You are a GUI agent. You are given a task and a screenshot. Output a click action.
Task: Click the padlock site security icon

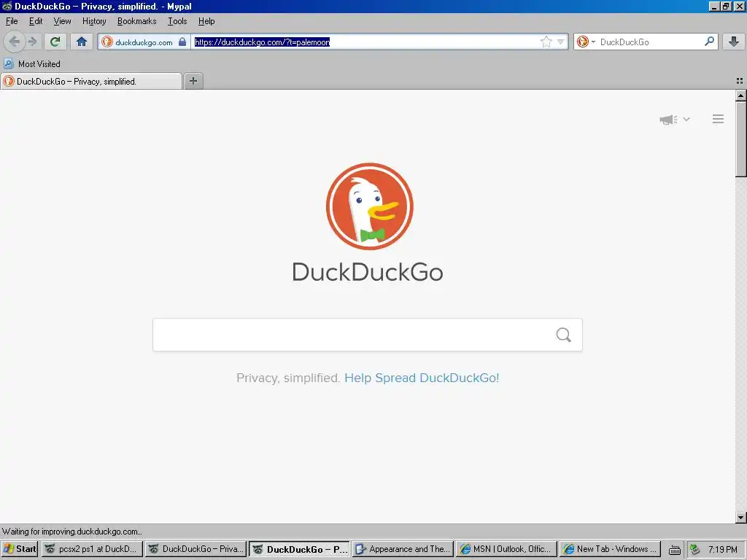(x=182, y=42)
